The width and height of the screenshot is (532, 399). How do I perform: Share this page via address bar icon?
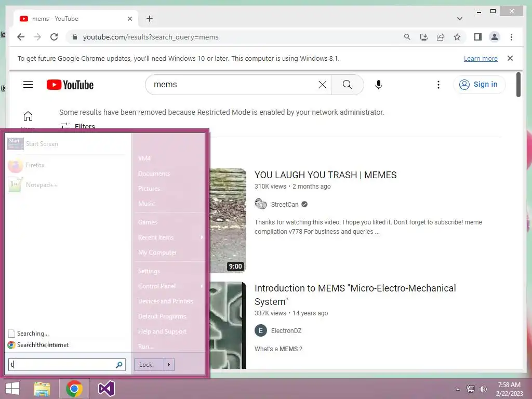tap(441, 37)
